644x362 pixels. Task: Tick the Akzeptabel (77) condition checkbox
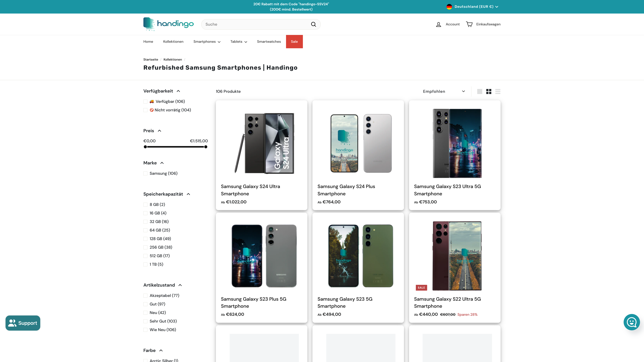145,296
